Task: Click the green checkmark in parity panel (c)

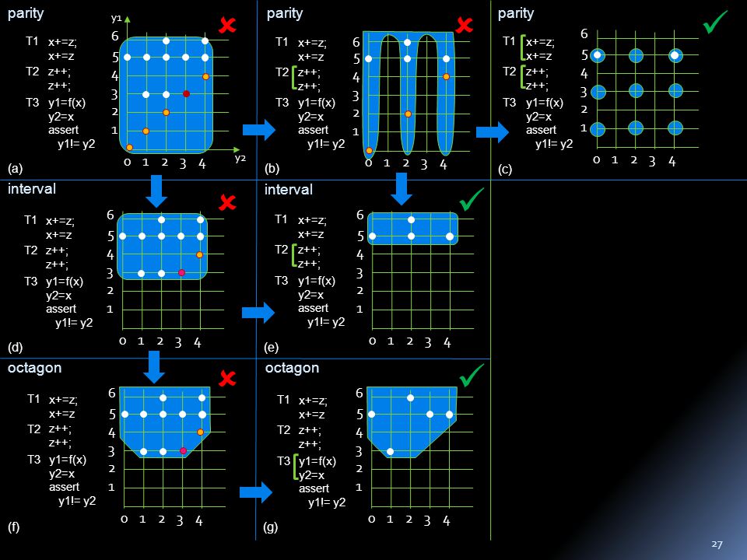Action: click(x=715, y=22)
